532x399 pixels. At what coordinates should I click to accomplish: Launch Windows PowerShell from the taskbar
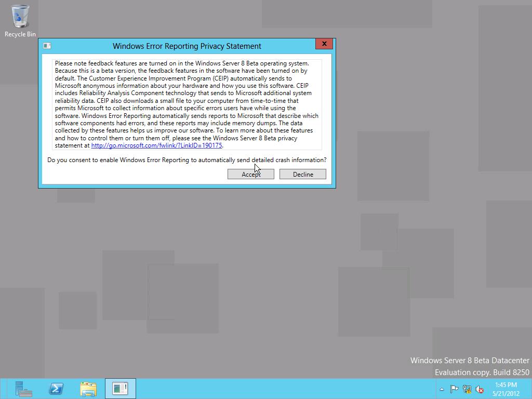click(56, 389)
